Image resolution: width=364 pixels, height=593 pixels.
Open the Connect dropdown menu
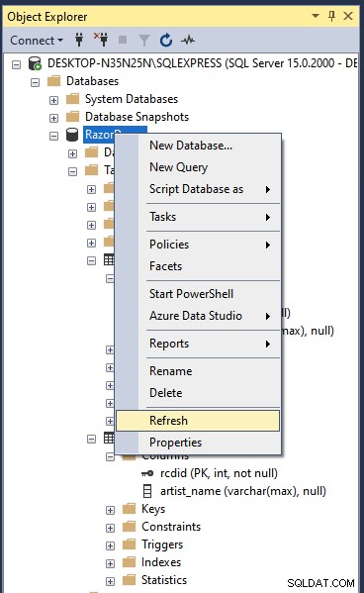point(37,40)
